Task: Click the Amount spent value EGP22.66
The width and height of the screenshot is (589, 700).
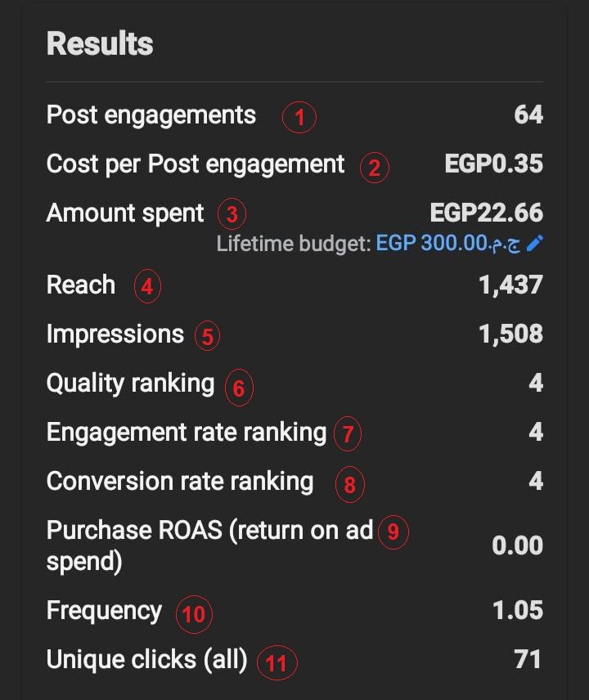Action: 486,213
